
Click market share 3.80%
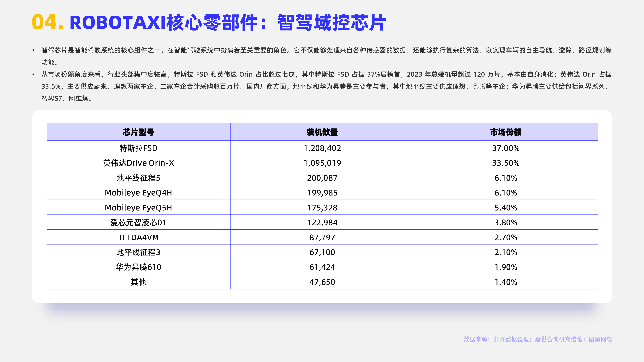(x=506, y=222)
